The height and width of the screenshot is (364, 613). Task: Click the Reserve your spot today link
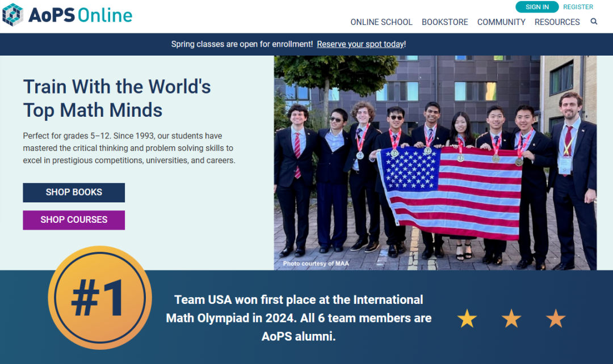click(360, 44)
